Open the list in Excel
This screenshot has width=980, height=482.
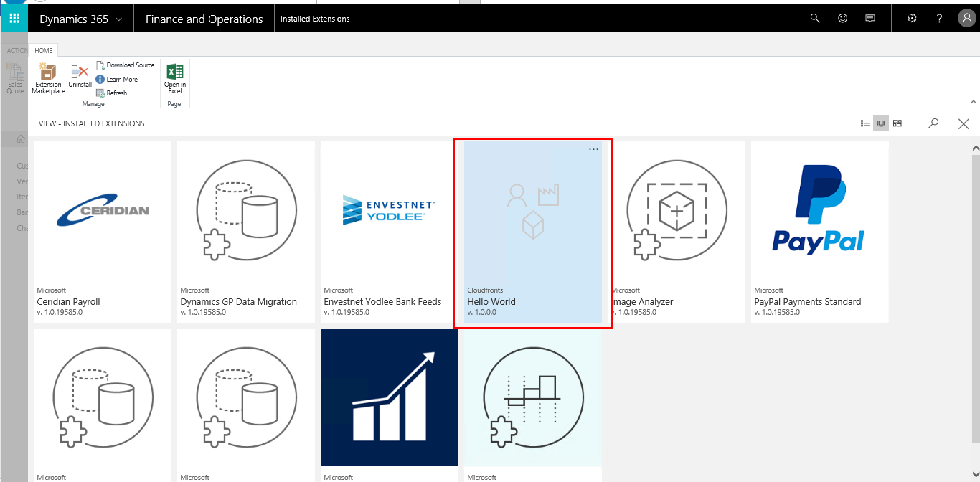click(x=175, y=79)
